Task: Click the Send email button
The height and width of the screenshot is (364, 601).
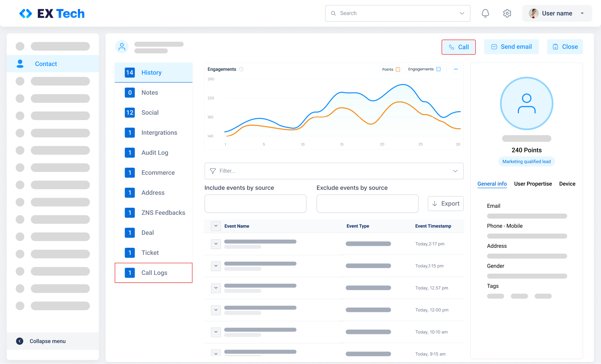Action: tap(511, 47)
